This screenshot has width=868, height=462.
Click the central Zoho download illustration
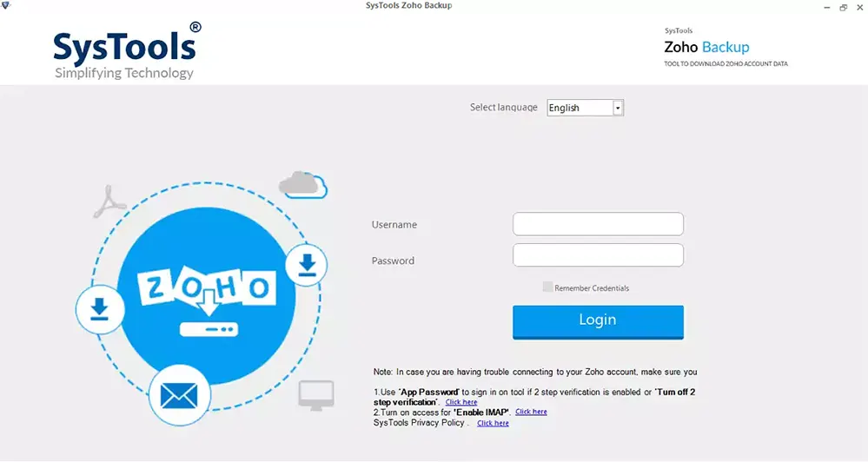[x=206, y=296]
